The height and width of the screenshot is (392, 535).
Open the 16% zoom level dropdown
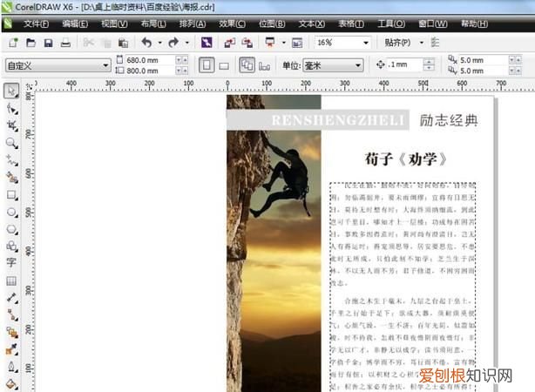pyautogui.click(x=366, y=43)
